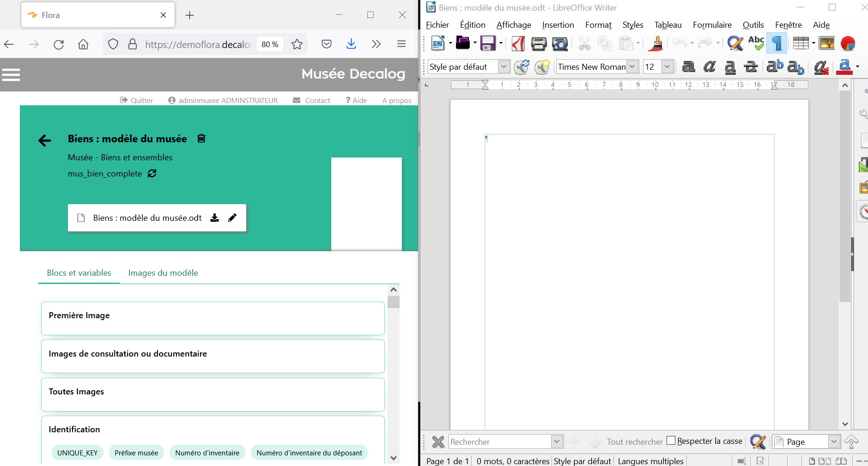868x466 pixels.
Task: Open the A propos link
Action: 397,100
